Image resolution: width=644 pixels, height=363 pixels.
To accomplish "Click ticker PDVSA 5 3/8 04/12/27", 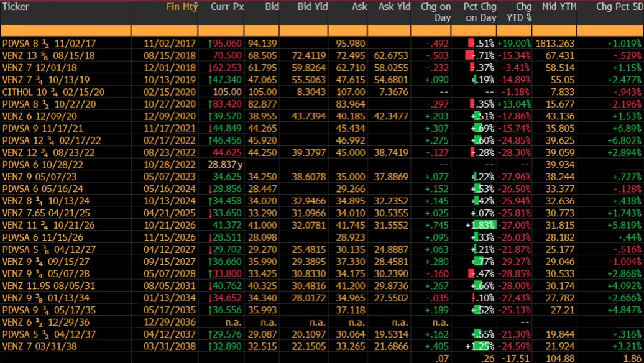I will click(48, 249).
